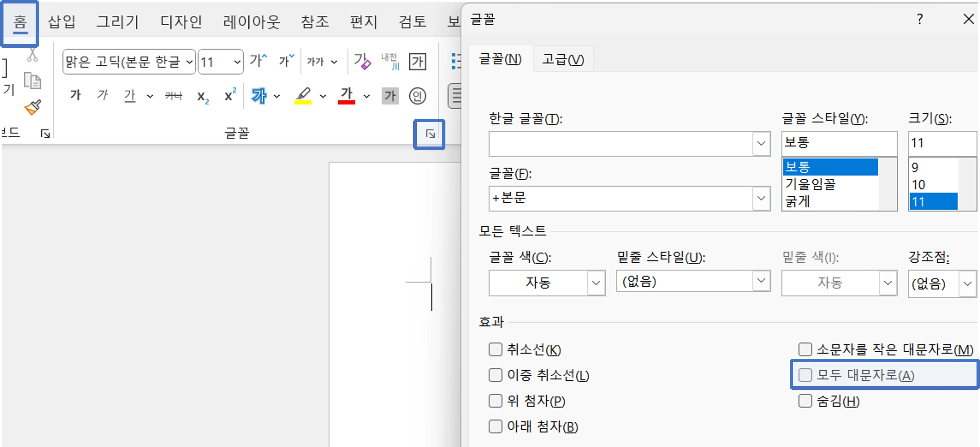Switch to the 글꼴(N) dialog tab
This screenshot has height=447, width=980.
(x=500, y=59)
